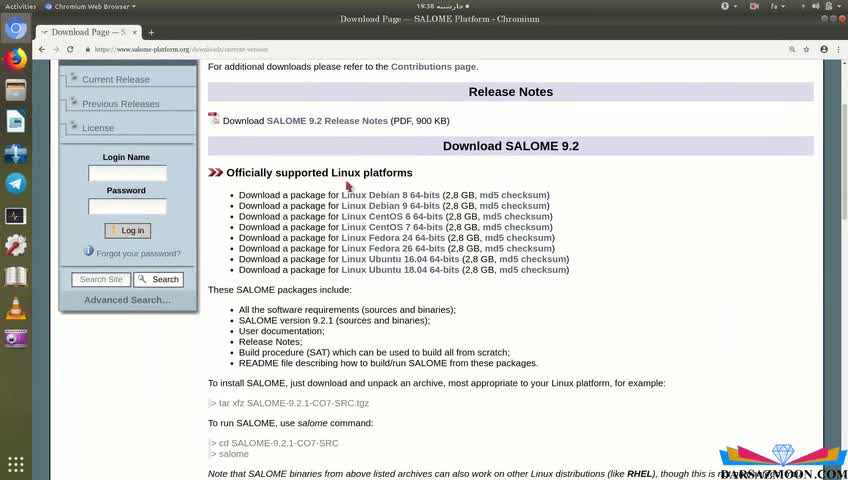Launch Firefox from the dock
Image resolution: width=848 pixels, height=480 pixels.
click(x=16, y=59)
